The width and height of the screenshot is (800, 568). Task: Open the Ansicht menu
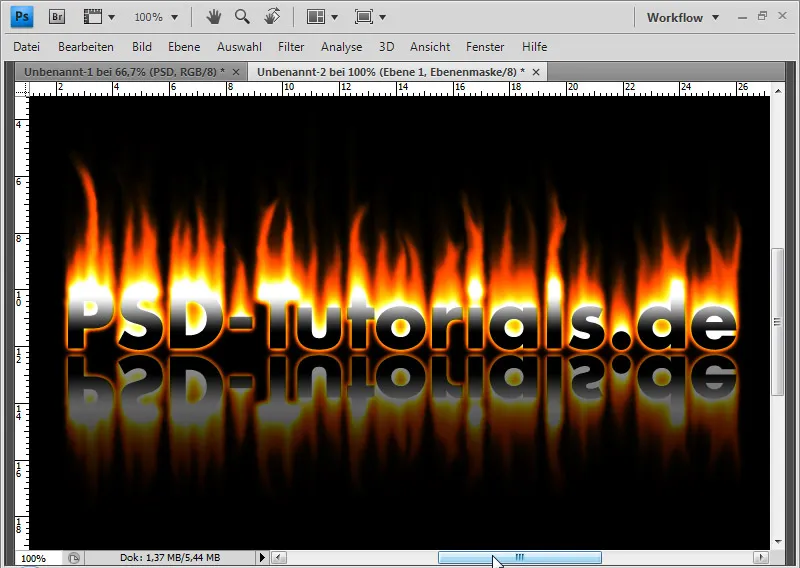click(x=430, y=46)
